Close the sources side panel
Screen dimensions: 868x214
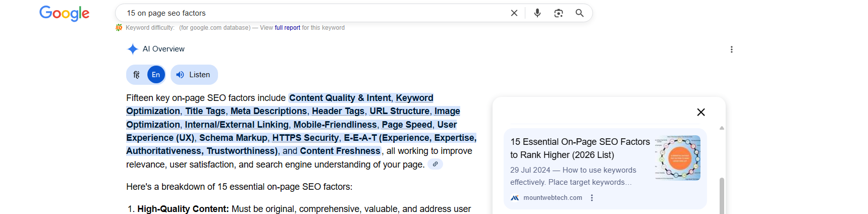point(700,112)
